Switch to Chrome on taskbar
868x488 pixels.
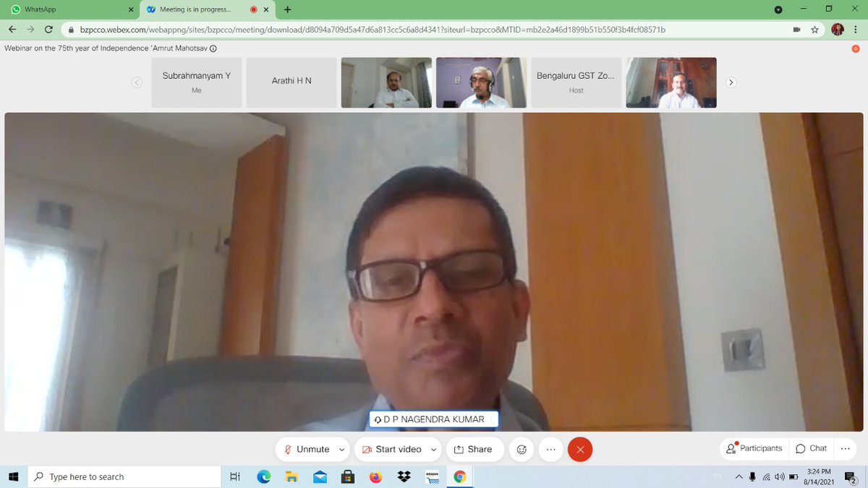(459, 476)
